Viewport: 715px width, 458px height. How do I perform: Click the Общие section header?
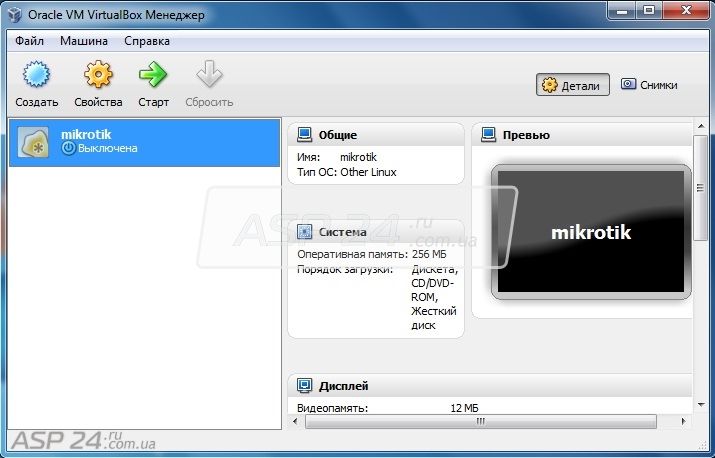click(x=376, y=135)
